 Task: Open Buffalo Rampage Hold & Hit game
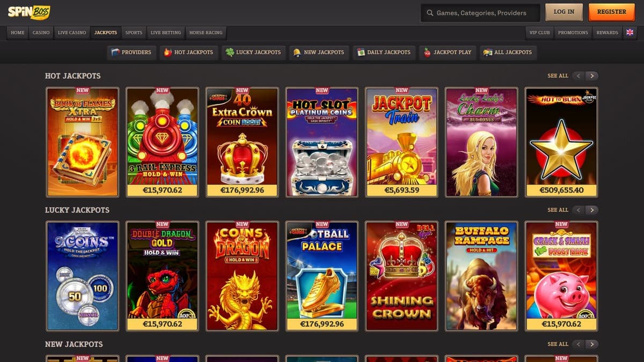coord(481,276)
